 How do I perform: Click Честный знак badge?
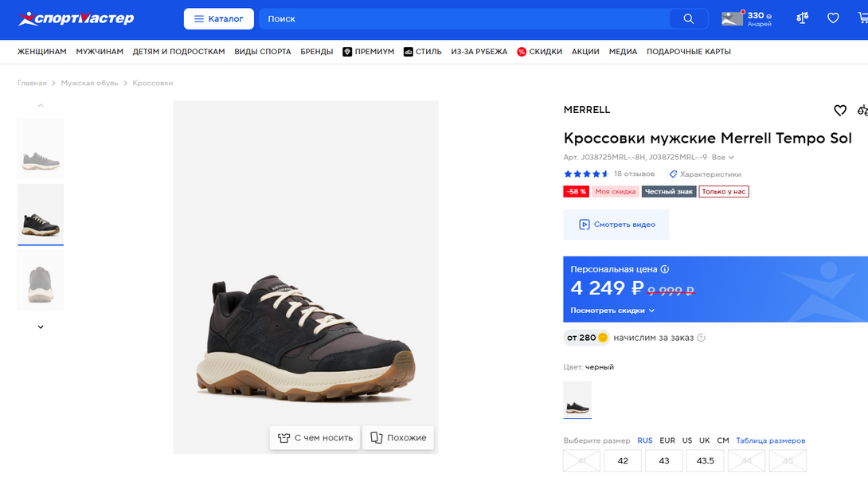pos(669,192)
